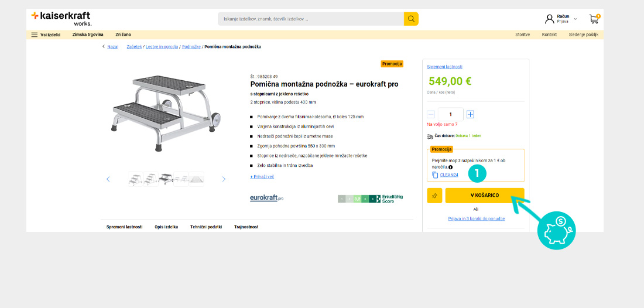Show previous product image arrow
The image size is (644, 308).
(x=108, y=179)
